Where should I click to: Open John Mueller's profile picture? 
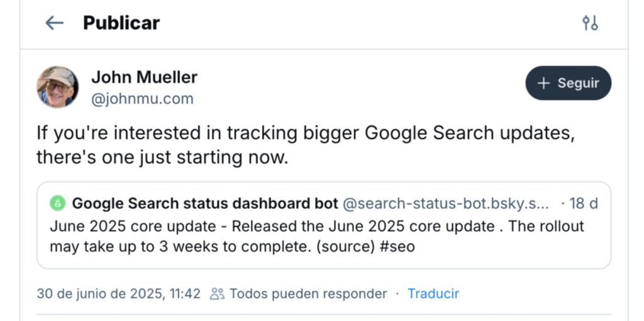[57, 87]
